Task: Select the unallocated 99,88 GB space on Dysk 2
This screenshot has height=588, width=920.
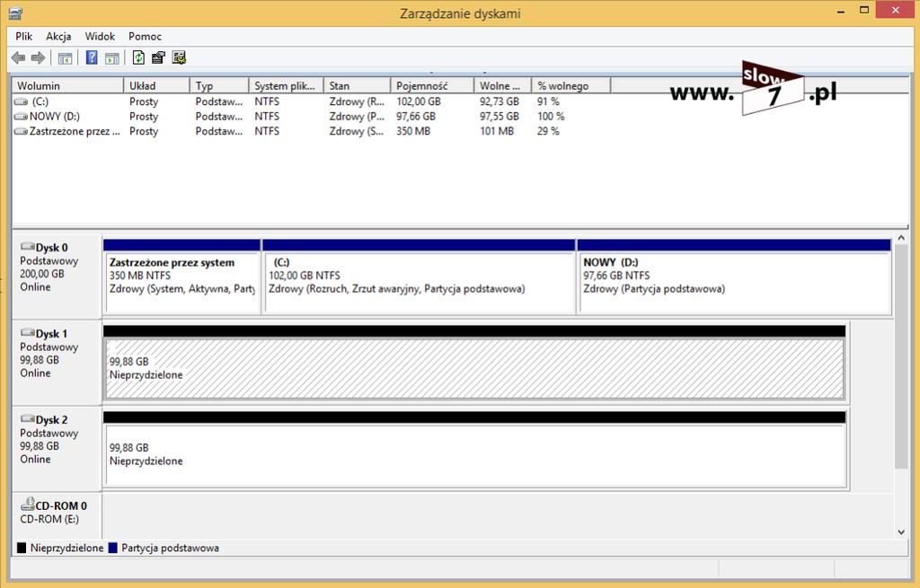Action: (x=474, y=450)
